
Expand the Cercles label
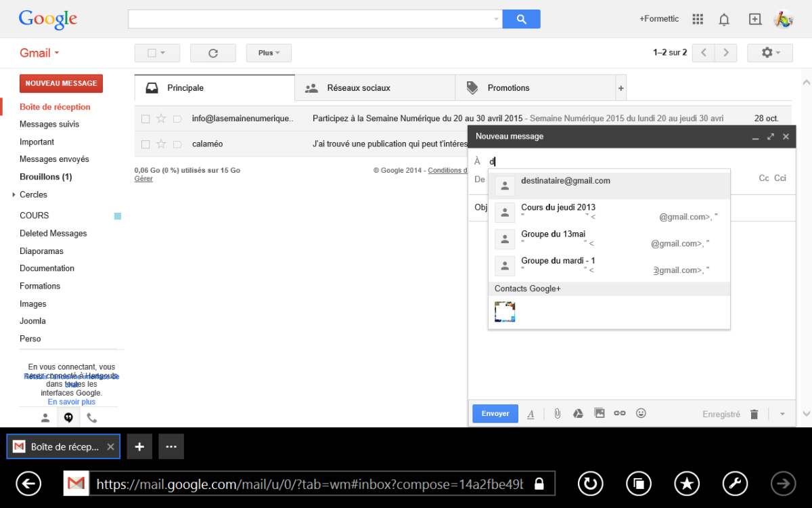click(14, 195)
